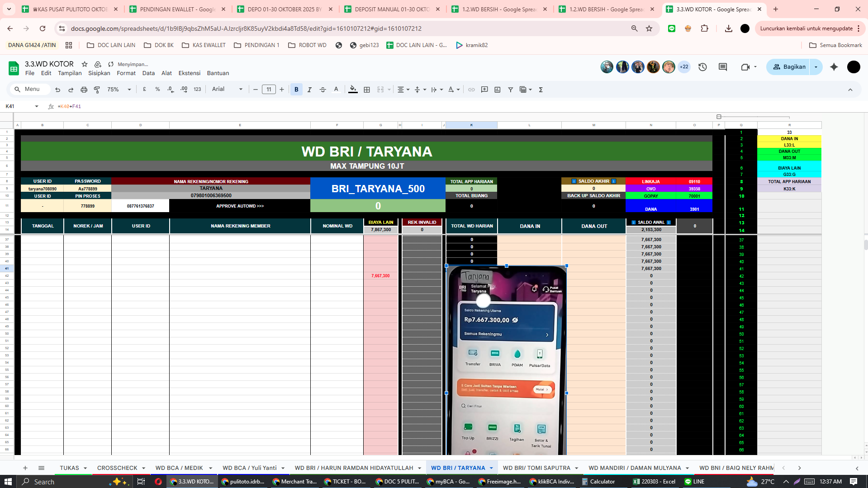The height and width of the screenshot is (488, 868).
Task: Open the File menu
Action: coord(30,73)
